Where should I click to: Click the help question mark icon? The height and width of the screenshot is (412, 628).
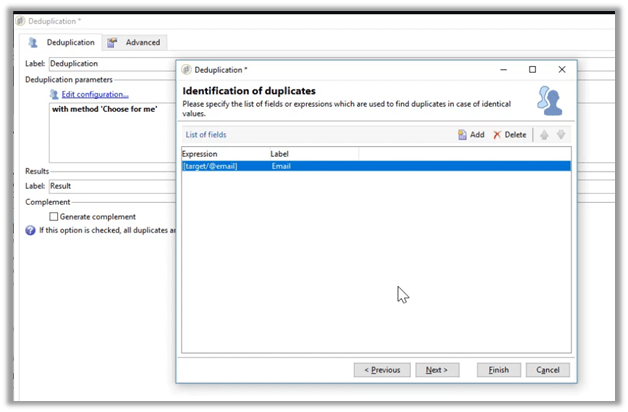(30, 230)
